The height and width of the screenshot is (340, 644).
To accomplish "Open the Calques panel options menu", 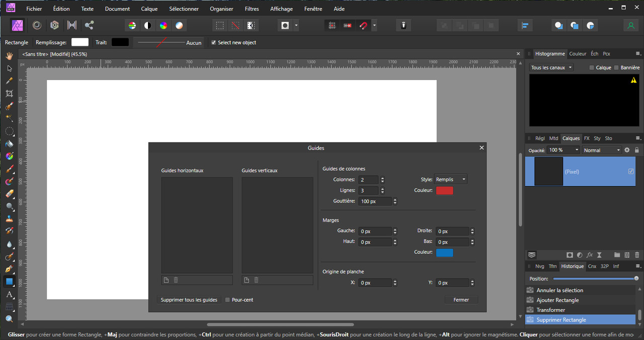I will (638, 138).
